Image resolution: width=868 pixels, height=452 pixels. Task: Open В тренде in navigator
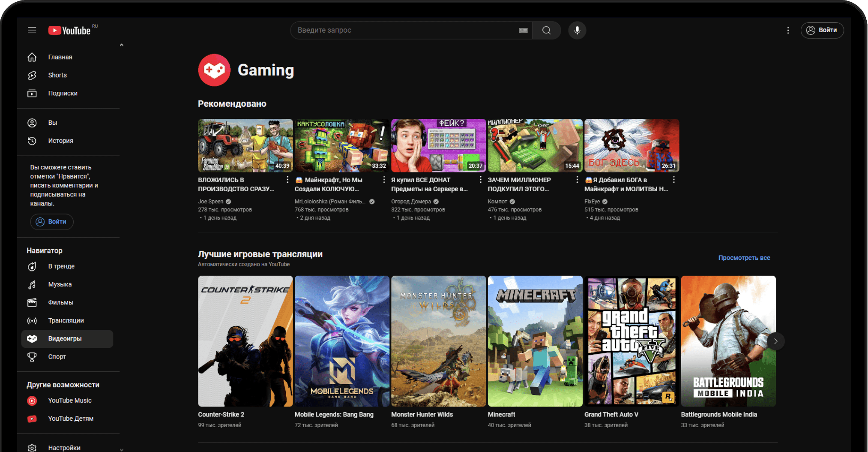(67, 266)
